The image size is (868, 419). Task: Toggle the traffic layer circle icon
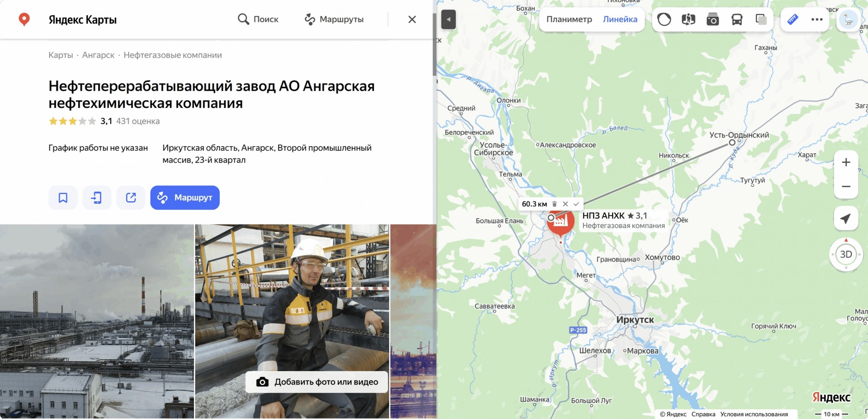[x=664, y=19]
